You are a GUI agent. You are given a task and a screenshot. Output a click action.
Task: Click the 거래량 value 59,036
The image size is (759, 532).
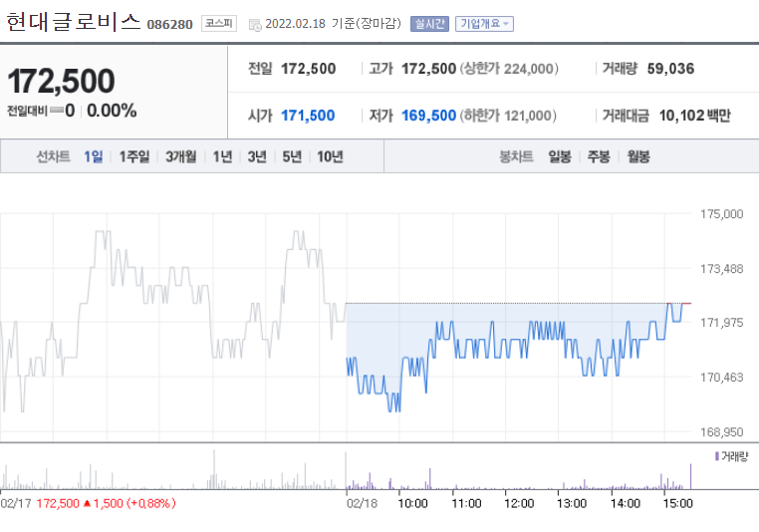point(671,69)
